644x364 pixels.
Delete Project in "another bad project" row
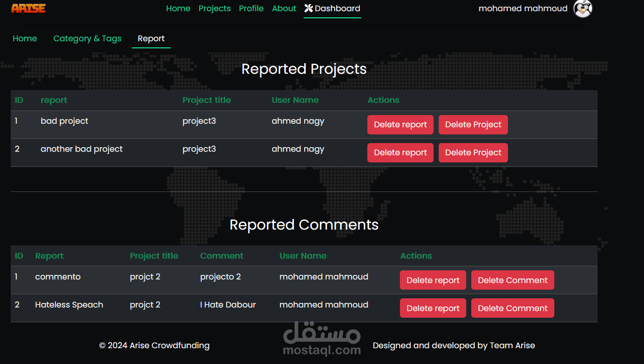[x=473, y=153]
